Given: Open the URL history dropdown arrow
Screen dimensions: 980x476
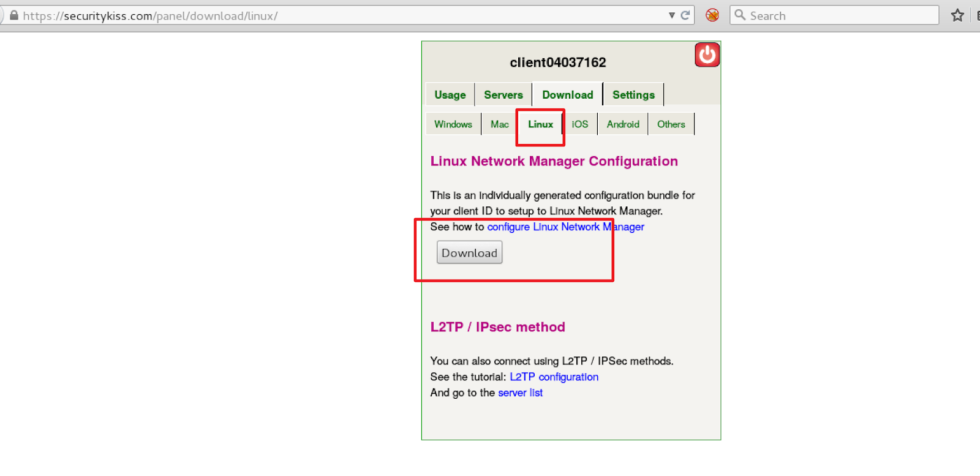Looking at the screenshot, I should (x=672, y=15).
